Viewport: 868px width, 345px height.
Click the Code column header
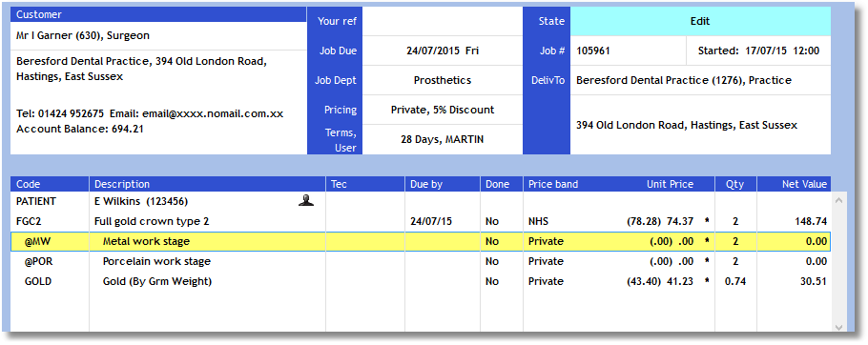(x=50, y=184)
